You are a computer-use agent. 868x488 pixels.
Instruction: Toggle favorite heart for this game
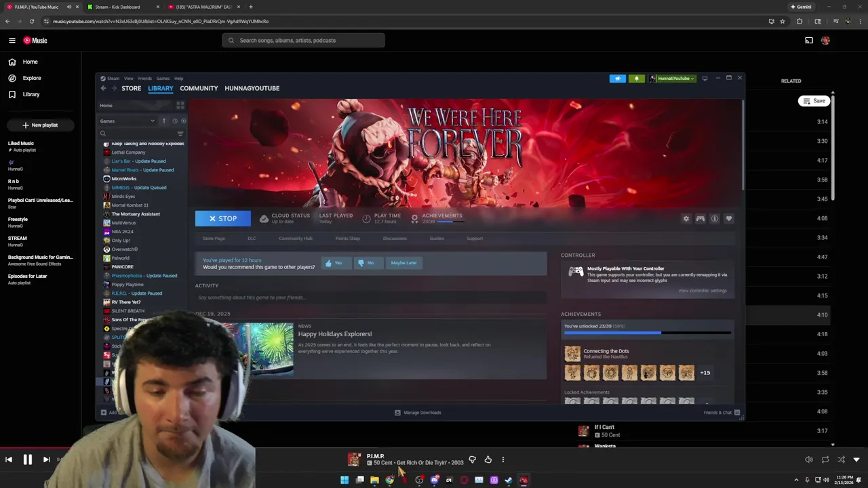729,219
